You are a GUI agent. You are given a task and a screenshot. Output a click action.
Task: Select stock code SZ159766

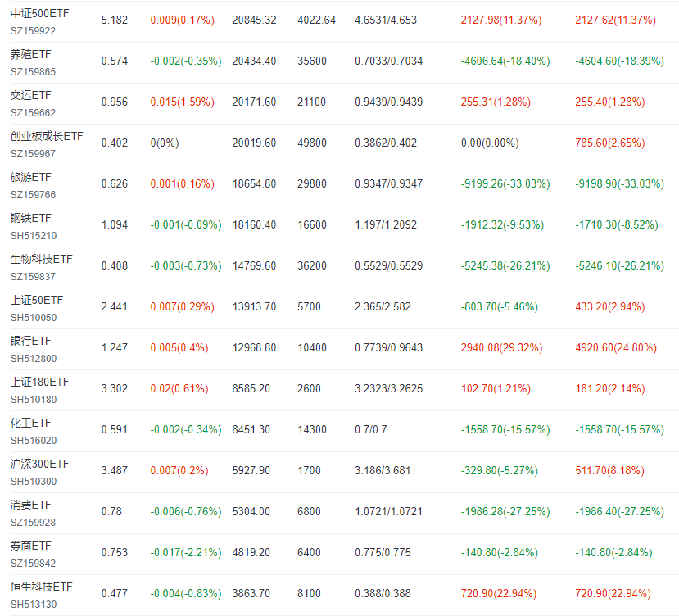[33, 195]
